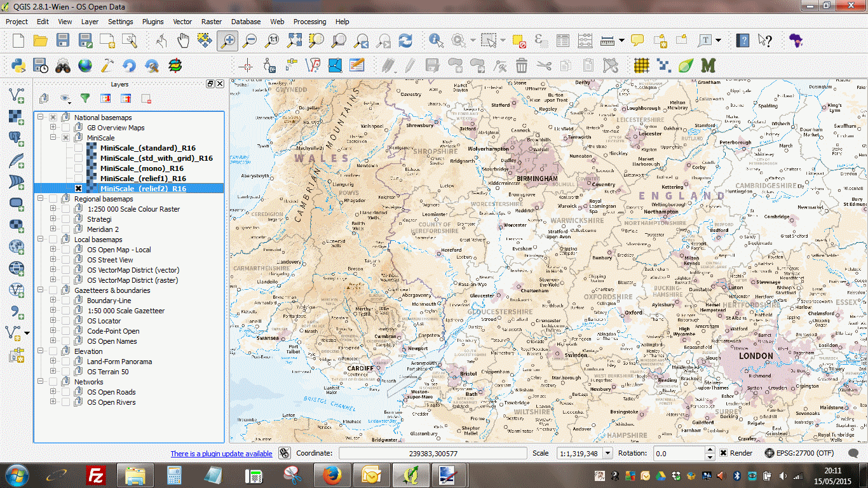Open the visibility eye dropdown in Layers
This screenshot has width=868, height=488.
click(65, 98)
